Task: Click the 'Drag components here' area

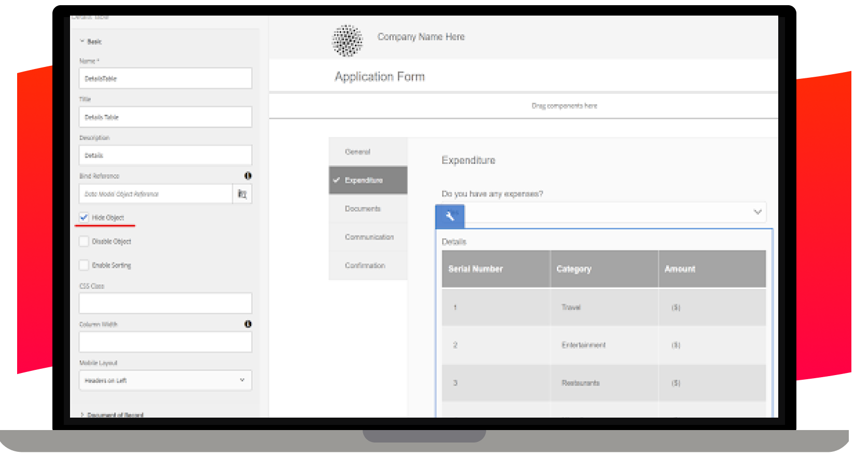Action: click(x=563, y=105)
